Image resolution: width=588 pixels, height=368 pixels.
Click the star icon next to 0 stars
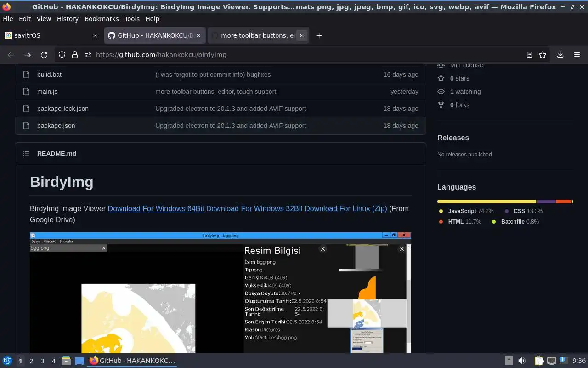(441, 78)
